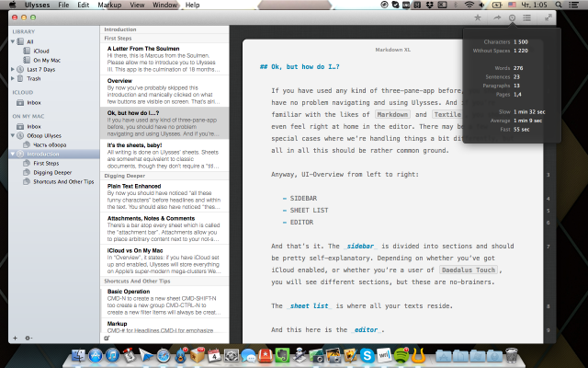Collapse the All library group
Image resolution: width=588 pixels, height=368 pixels.
tap(13, 41)
